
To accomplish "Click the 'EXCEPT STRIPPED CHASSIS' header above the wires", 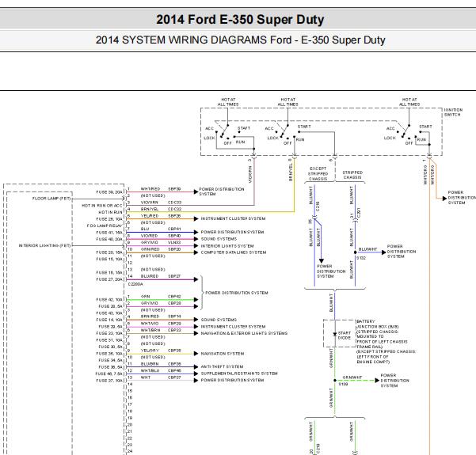I will point(318,173).
